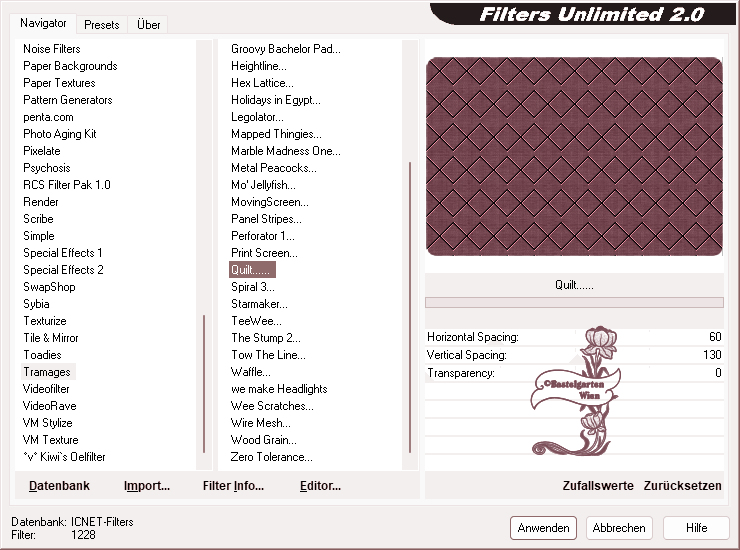Choose Perforator 1 filter
740x550 pixels.
pyautogui.click(x=262, y=236)
